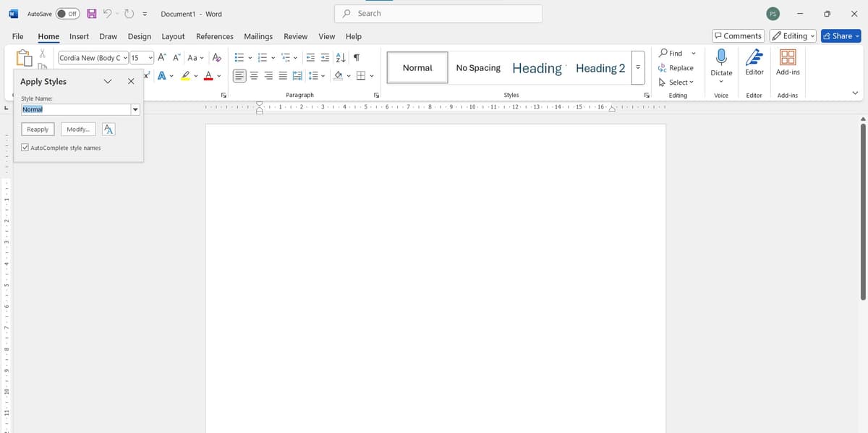This screenshot has height=433, width=868.
Task: Collapse the ribbon with the chevron
Action: click(x=855, y=93)
